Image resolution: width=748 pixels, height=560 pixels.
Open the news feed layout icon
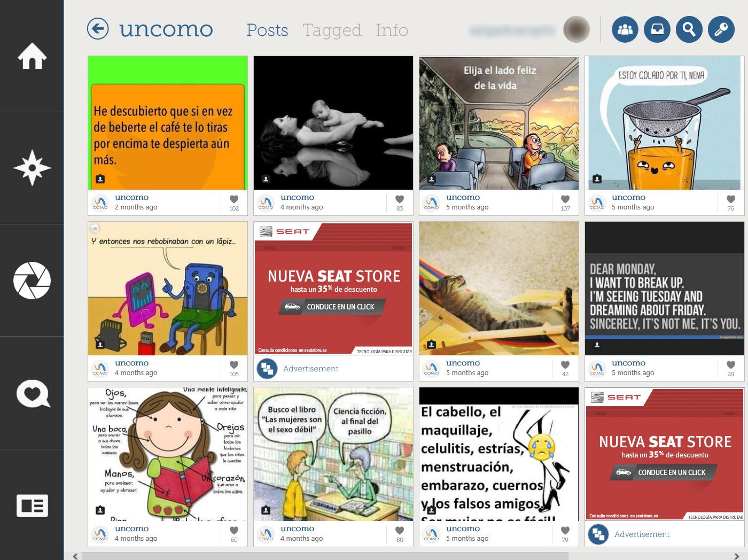point(32,505)
